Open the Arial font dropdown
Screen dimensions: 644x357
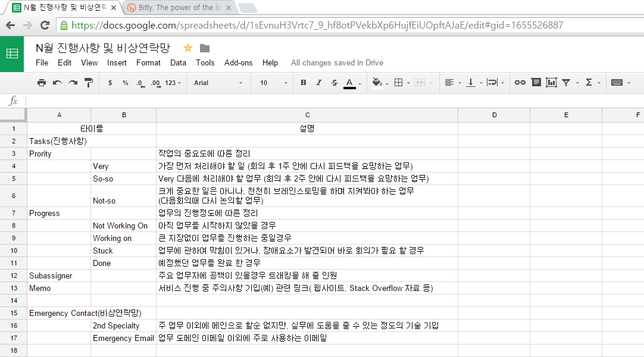218,83
